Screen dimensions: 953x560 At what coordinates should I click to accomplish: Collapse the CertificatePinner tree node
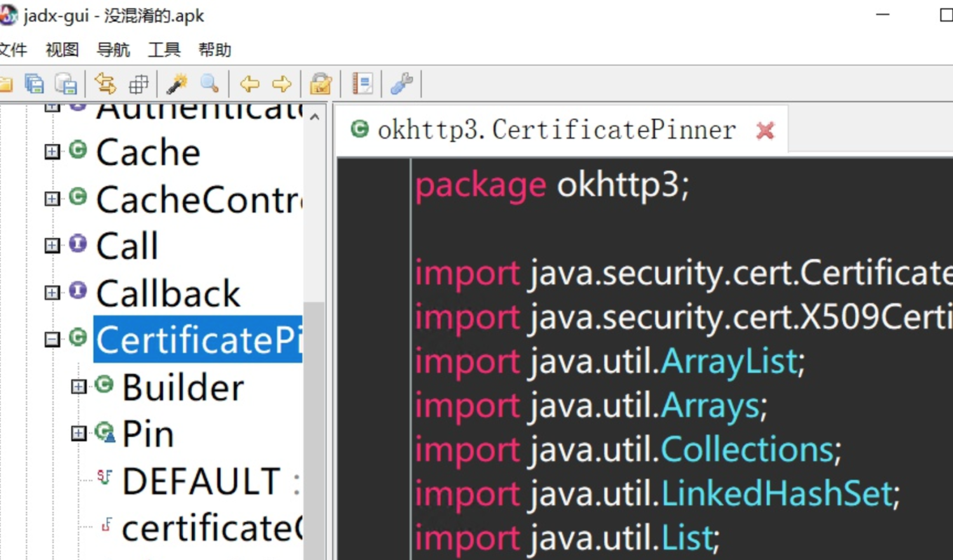(52, 339)
